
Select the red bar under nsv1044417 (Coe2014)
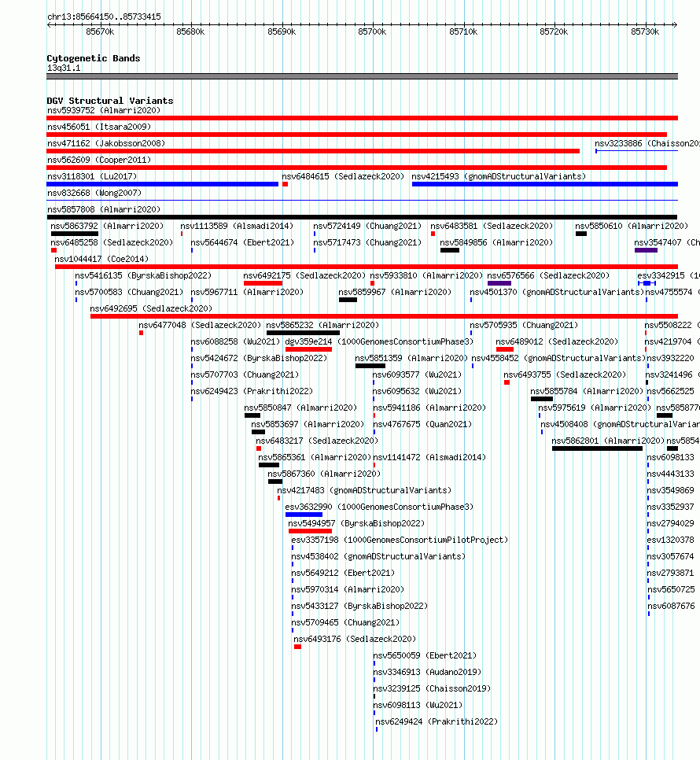[367, 267]
